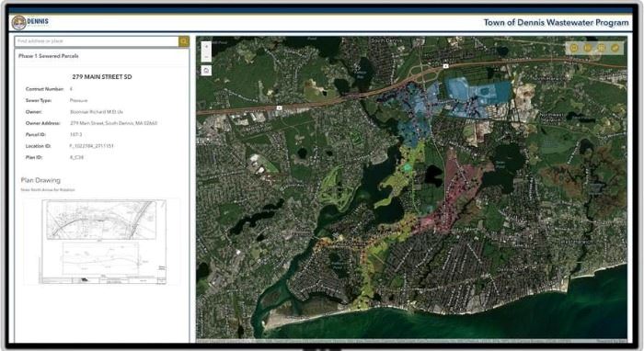
Task: Click the 'Owner:' label
Action: [34, 112]
